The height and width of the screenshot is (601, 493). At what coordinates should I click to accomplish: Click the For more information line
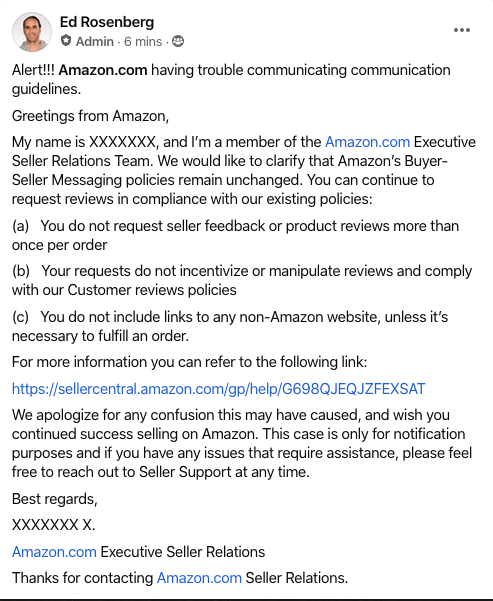click(x=190, y=362)
